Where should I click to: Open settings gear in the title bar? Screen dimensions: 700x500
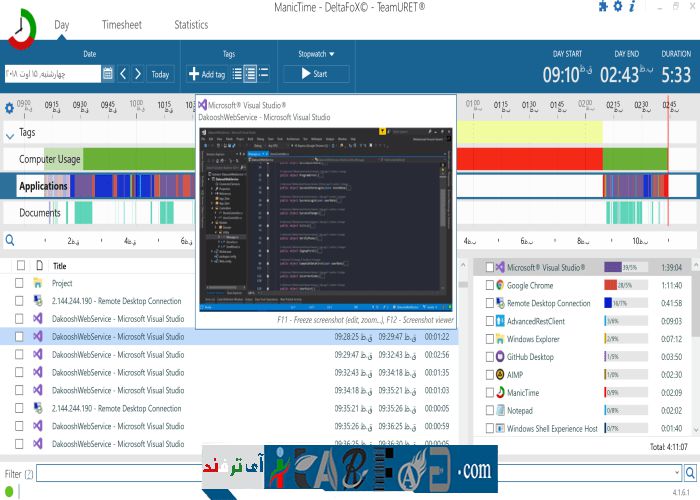pos(618,7)
